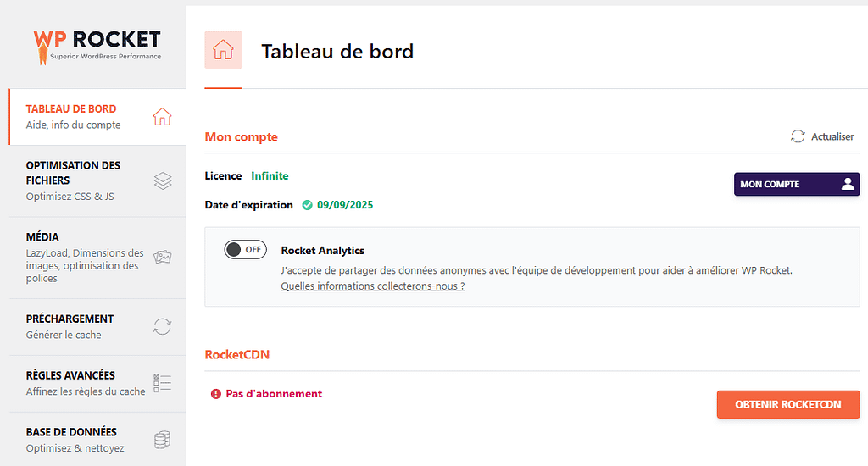Click the database cylinder icon
Image resolution: width=868 pixels, height=466 pixels.
[x=163, y=440]
